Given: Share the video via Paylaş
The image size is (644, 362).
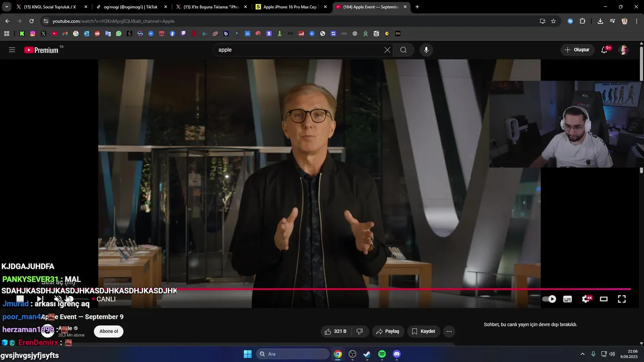Looking at the screenshot, I should (x=387, y=331).
